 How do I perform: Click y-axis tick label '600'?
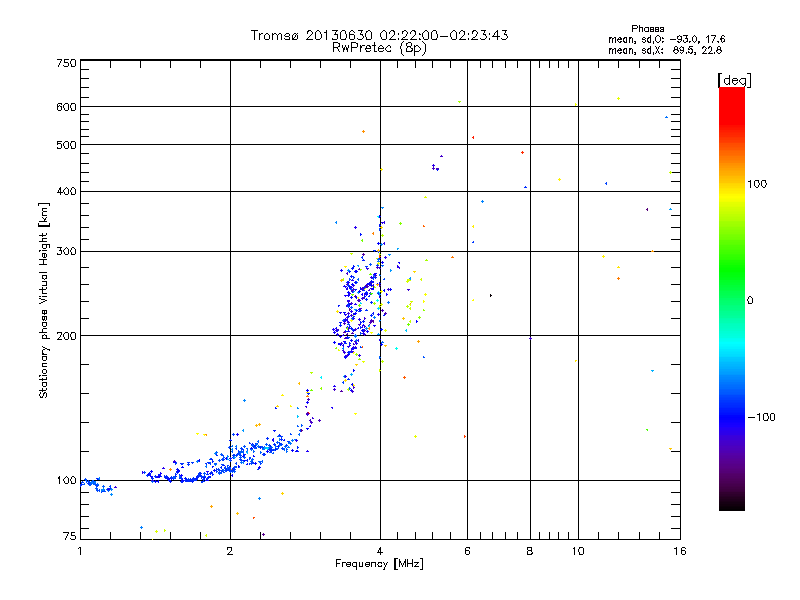coord(66,107)
